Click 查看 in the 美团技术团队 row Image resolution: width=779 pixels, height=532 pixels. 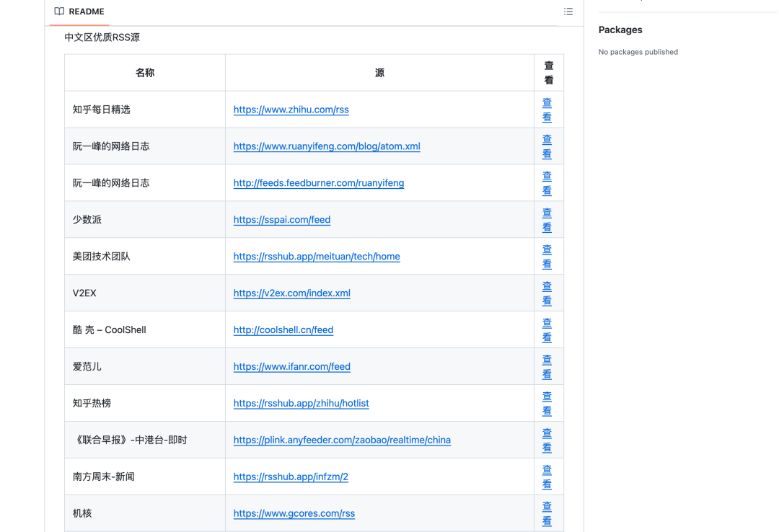coord(547,257)
